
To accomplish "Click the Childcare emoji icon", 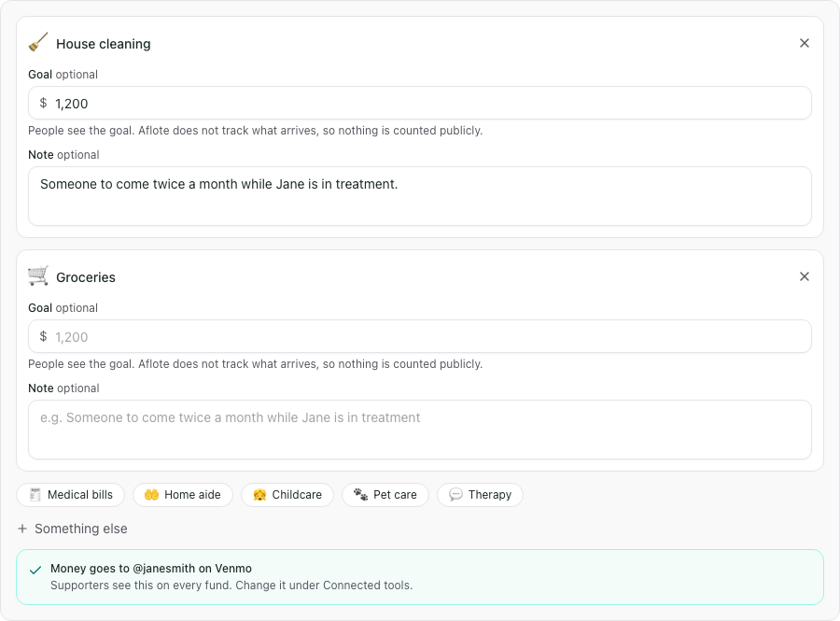I will click(259, 495).
